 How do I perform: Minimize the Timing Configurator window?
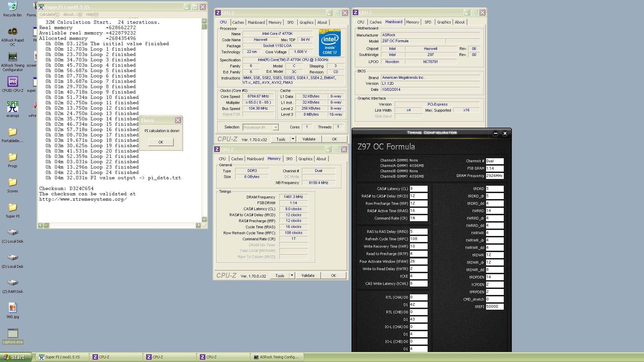(x=495, y=133)
